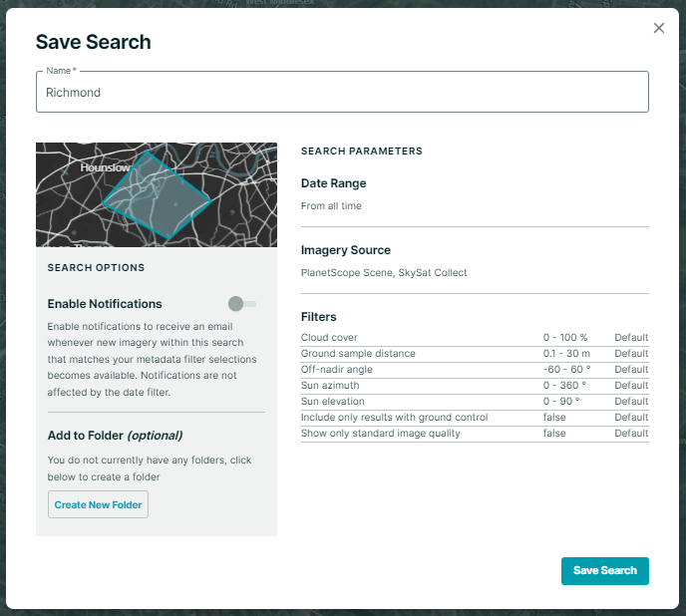
Task: Click the Date Range heading
Action: [x=333, y=183]
